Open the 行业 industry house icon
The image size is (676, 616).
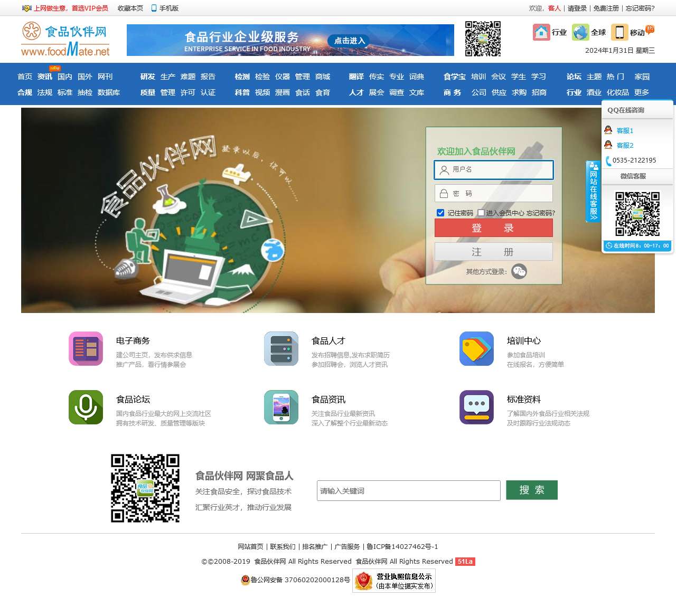(x=541, y=32)
